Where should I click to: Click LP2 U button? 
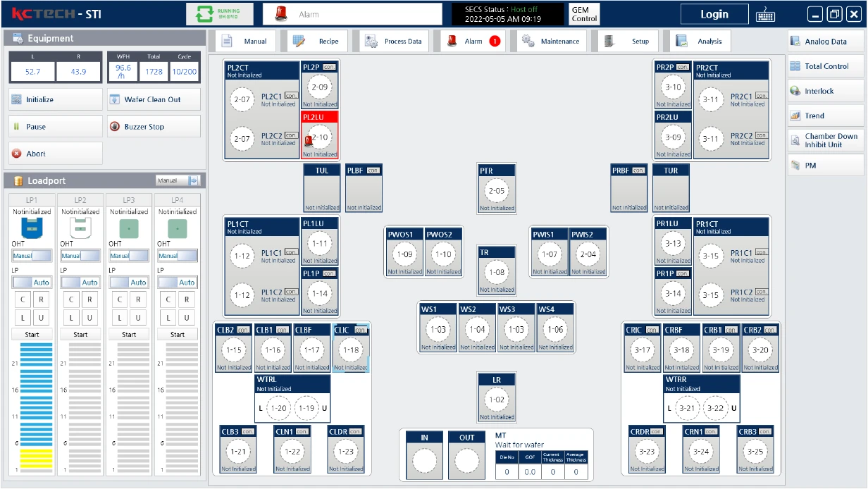coord(90,318)
